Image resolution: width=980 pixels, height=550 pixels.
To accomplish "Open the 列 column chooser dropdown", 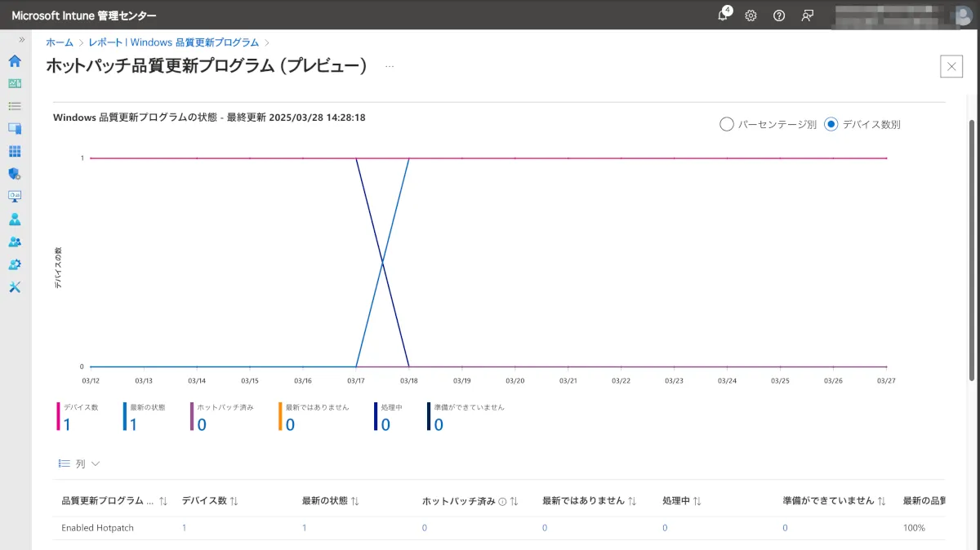I will pyautogui.click(x=79, y=464).
